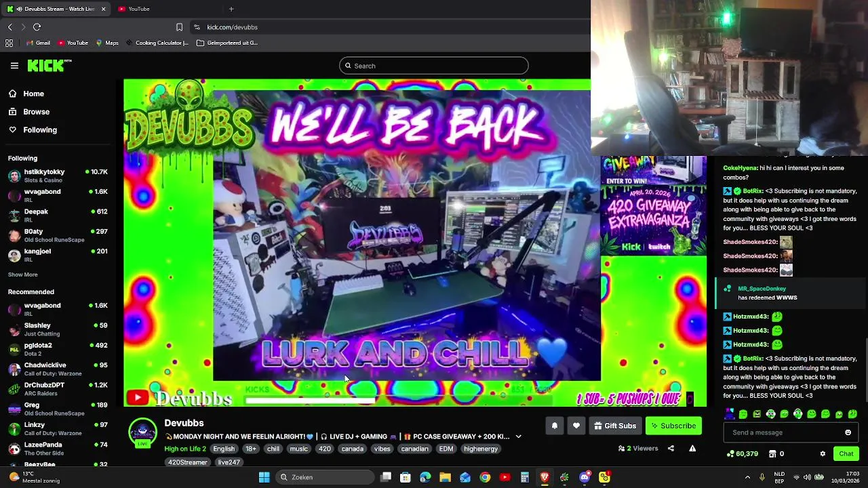Open recommended channel Linkzy
The image size is (868, 488).
[58, 428]
